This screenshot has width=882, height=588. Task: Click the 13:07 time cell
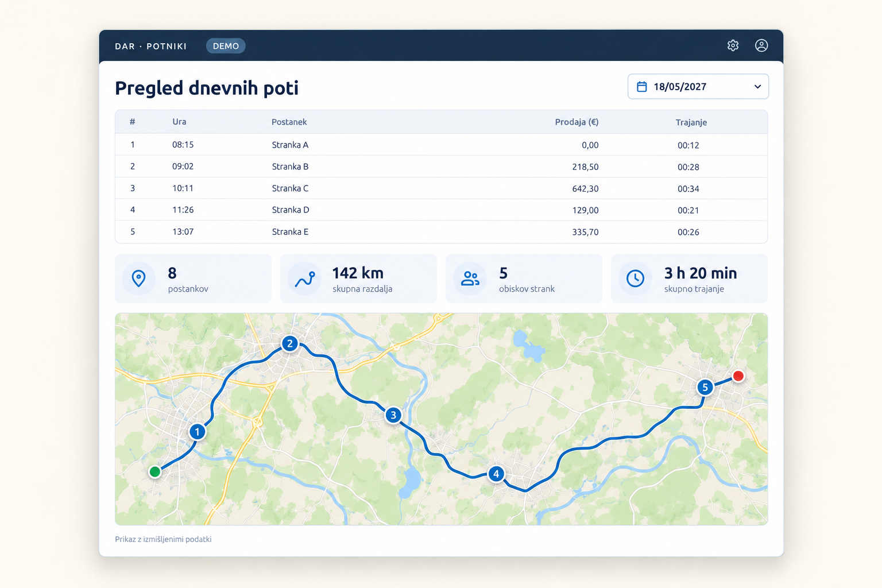[x=183, y=232]
